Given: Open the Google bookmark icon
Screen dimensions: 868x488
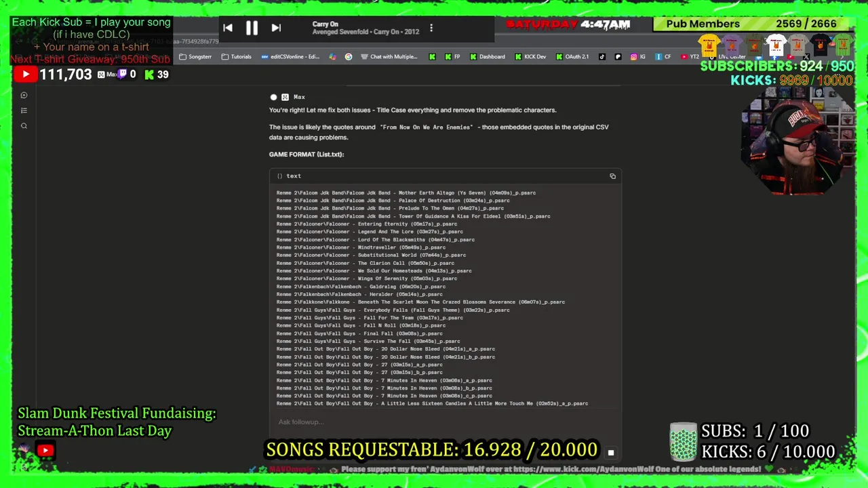Looking at the screenshot, I should point(349,57).
